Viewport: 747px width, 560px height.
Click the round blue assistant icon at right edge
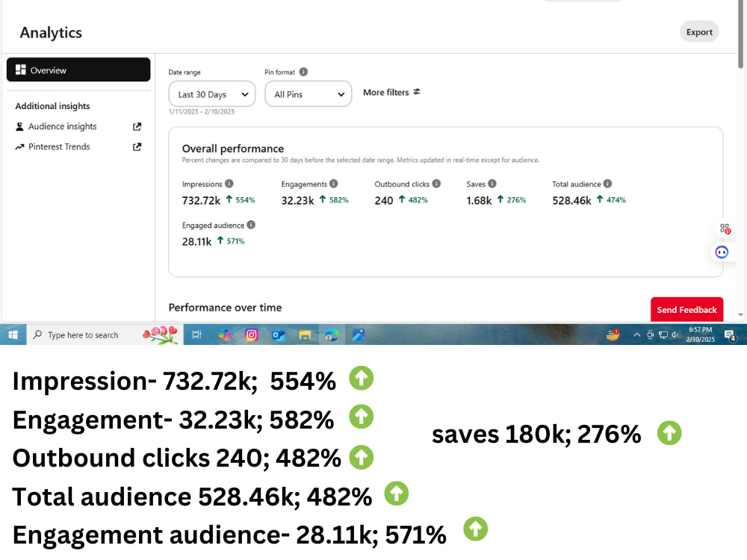(x=722, y=252)
